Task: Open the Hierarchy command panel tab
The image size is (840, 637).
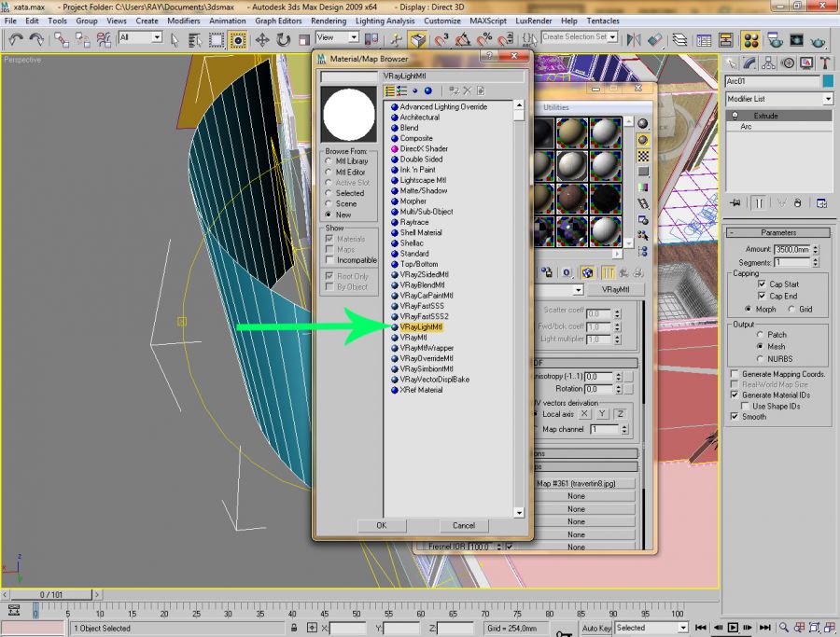Action: [768, 63]
